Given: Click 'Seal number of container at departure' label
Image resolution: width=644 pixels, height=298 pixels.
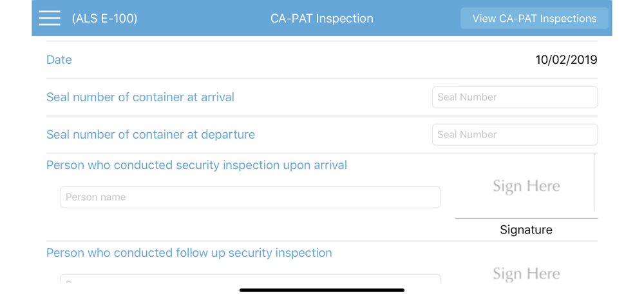Looking at the screenshot, I should [x=150, y=135].
